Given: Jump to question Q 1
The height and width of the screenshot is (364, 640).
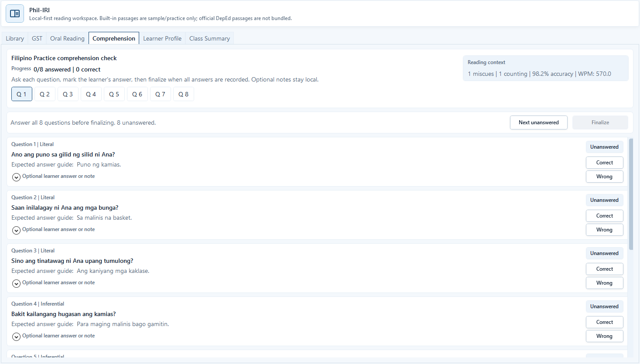Looking at the screenshot, I should coord(22,94).
